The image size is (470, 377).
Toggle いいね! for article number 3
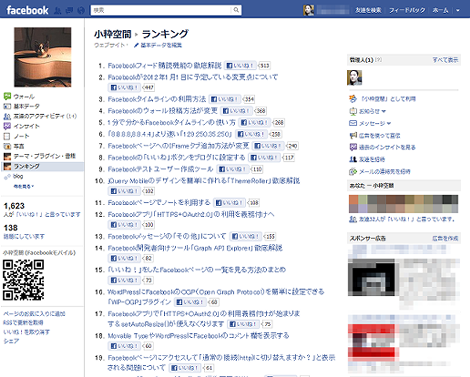(x=225, y=99)
